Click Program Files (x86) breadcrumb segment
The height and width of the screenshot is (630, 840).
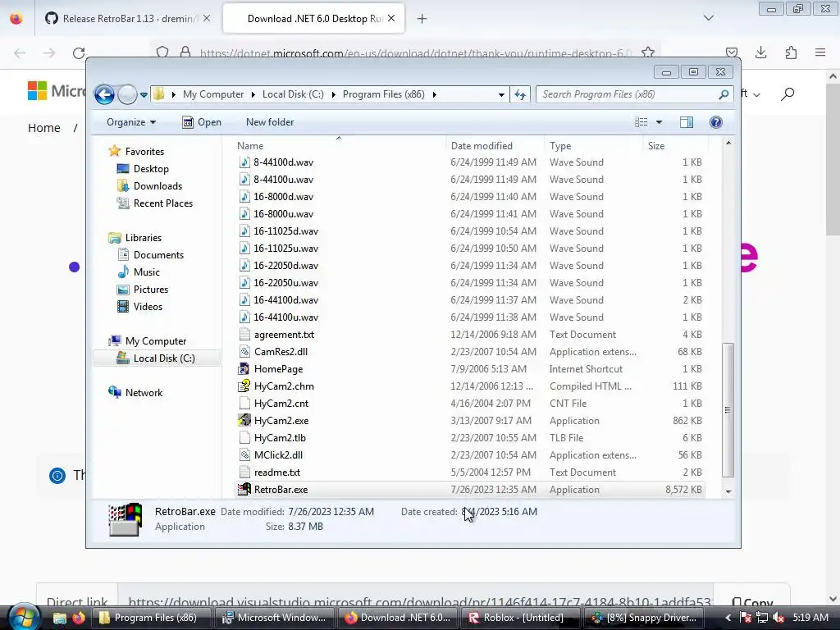384,94
